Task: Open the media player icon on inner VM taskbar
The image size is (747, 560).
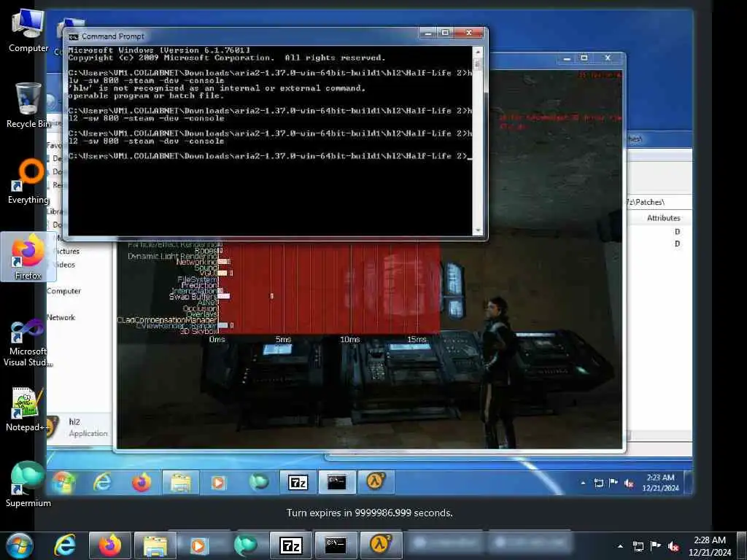Action: [218, 483]
